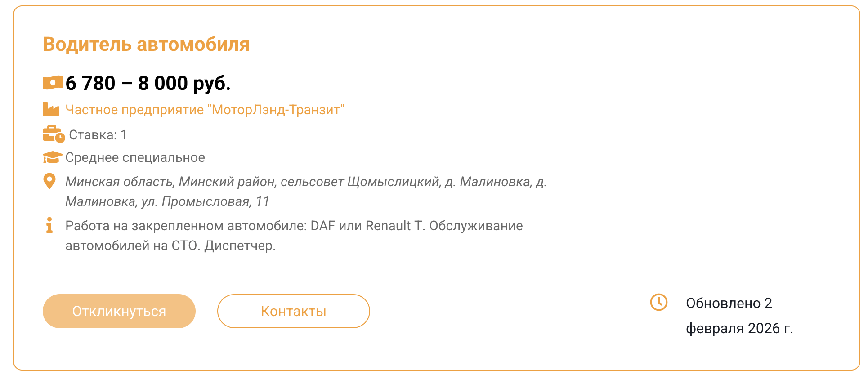Click the description line 'Работа на закрепленном автомобиле'
The image size is (868, 375).
point(187,226)
